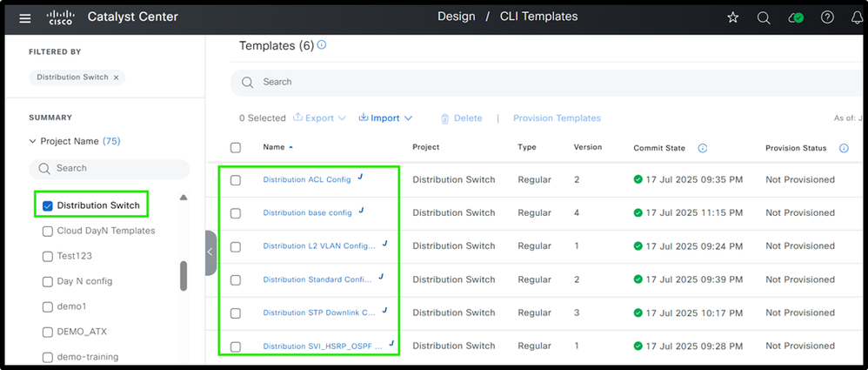Click CLI Templates breadcrumb
Screen dimensions: 868x370
click(538, 17)
